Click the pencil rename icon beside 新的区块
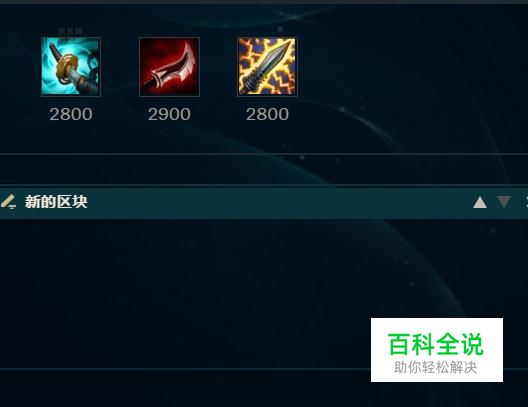Image resolution: width=528 pixels, height=407 pixels. 8,202
